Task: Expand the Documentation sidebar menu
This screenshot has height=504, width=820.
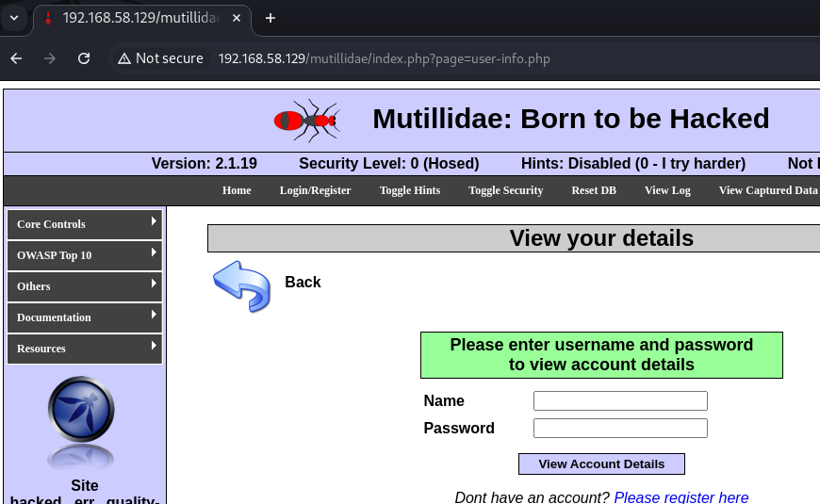Action: tap(85, 317)
